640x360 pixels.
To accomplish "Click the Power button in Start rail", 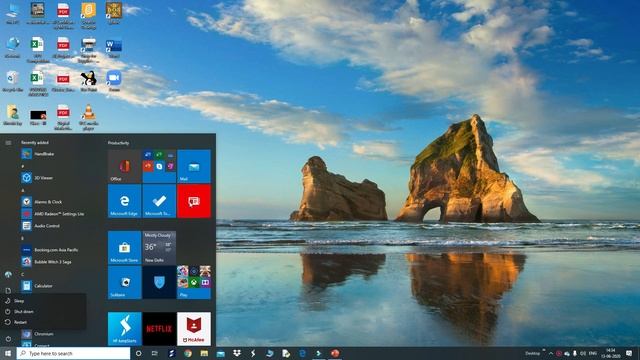I will [x=8, y=339].
